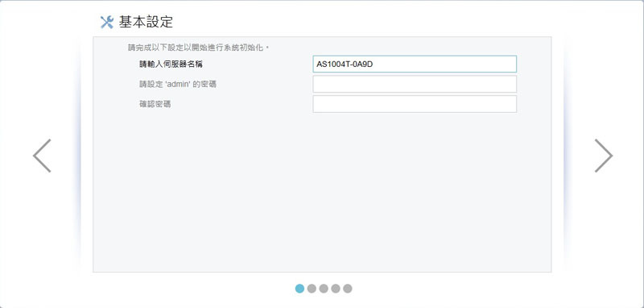Click the 確認密碼 label

(155, 104)
